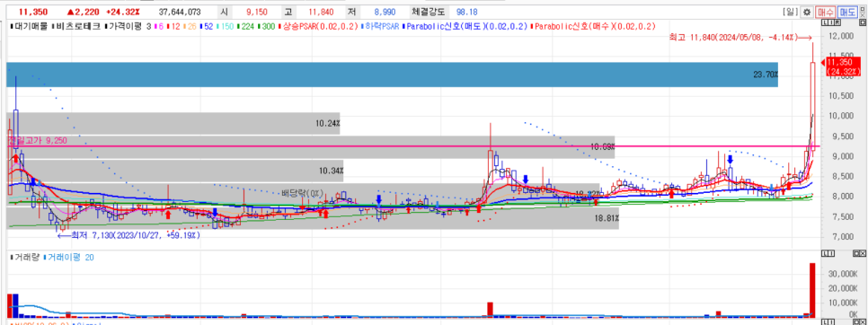Click the red 매수 buy button
The width and height of the screenshot is (868, 325).
tap(826, 13)
